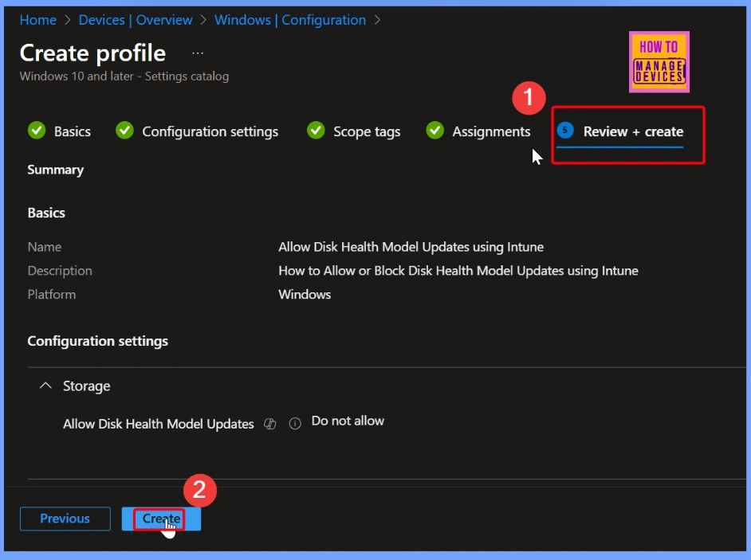Click description text 'How to Allow or Block Disk Health...'
751x560 pixels.
[x=458, y=271]
